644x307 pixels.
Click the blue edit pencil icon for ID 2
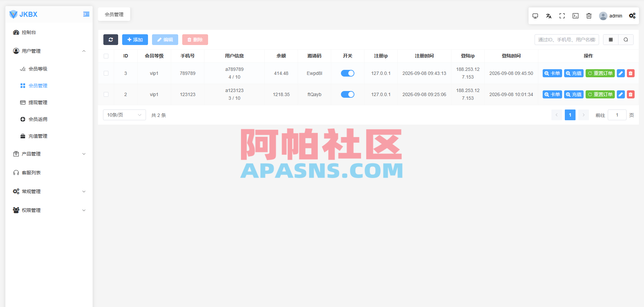621,94
